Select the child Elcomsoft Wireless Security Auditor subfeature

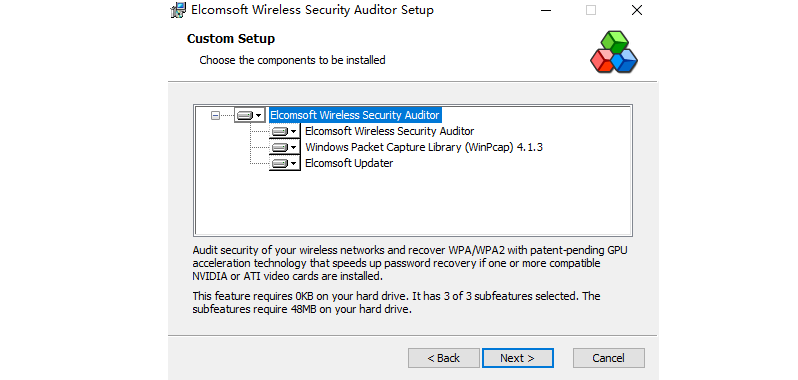click(x=389, y=131)
